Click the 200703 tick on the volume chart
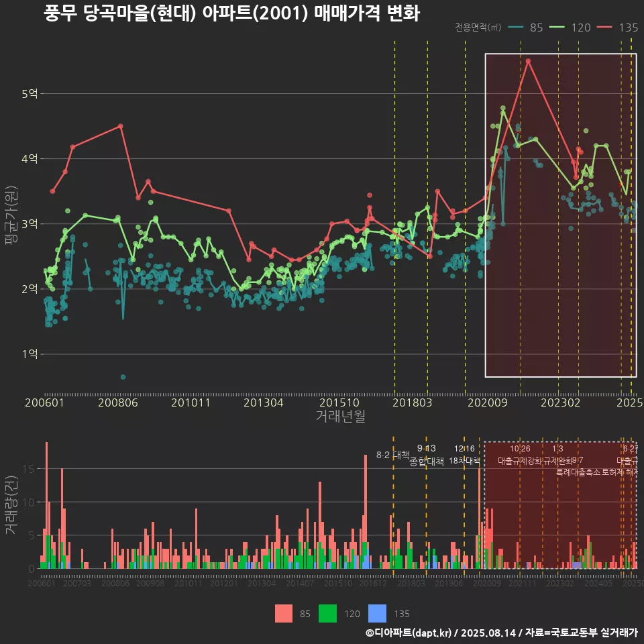 (x=76, y=583)
